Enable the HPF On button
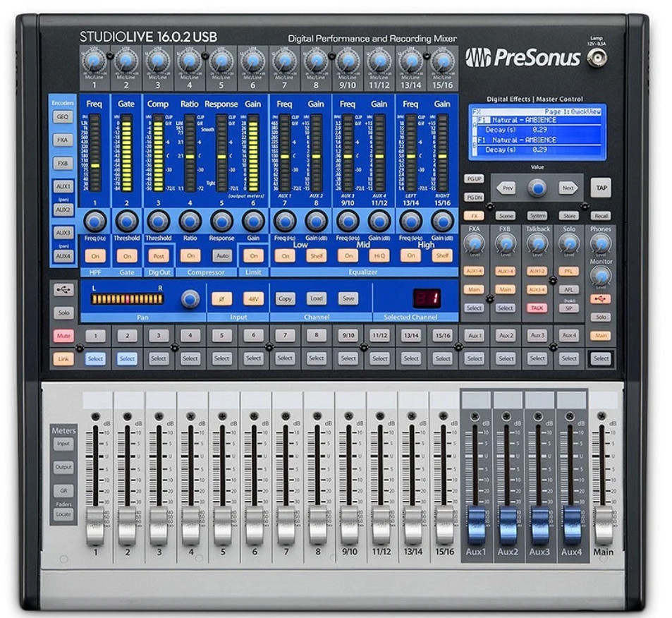 point(95,256)
